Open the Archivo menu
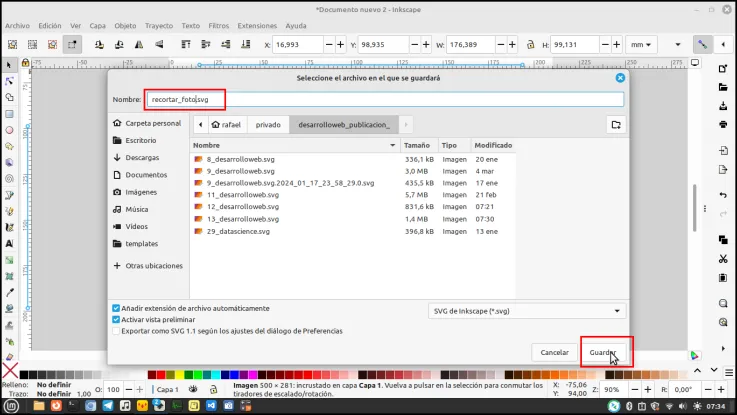The image size is (737, 415). tap(17, 26)
